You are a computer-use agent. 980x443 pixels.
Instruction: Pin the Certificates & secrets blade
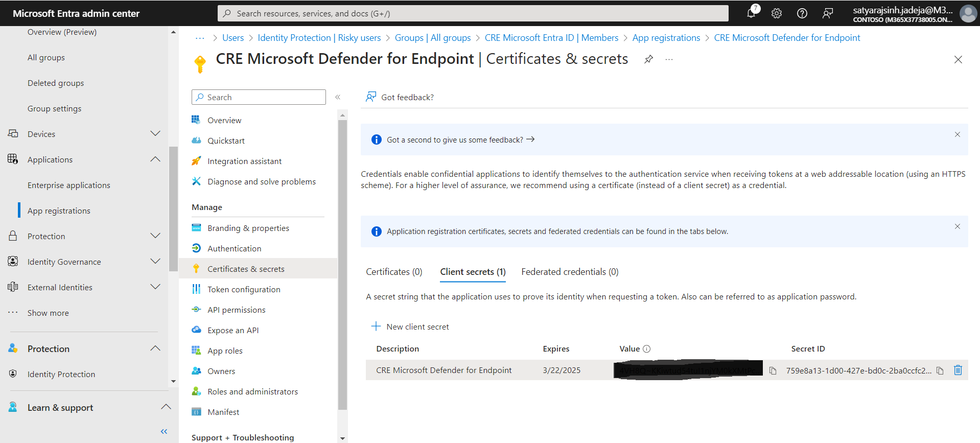coord(648,59)
